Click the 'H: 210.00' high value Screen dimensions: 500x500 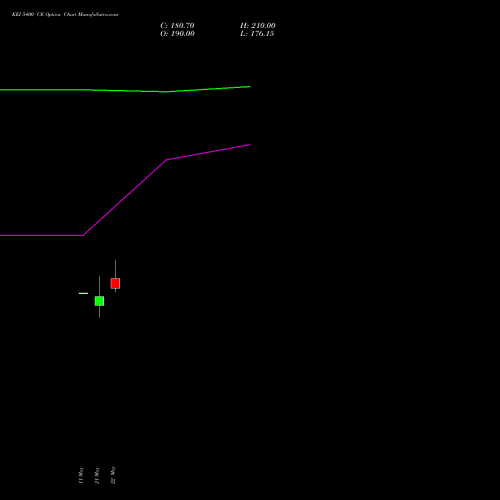click(258, 26)
